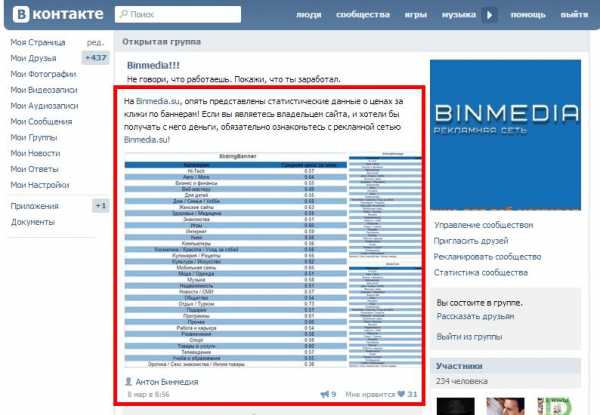The width and height of the screenshot is (600, 415).
Task: Open Мои Группы
Action: click(34, 138)
